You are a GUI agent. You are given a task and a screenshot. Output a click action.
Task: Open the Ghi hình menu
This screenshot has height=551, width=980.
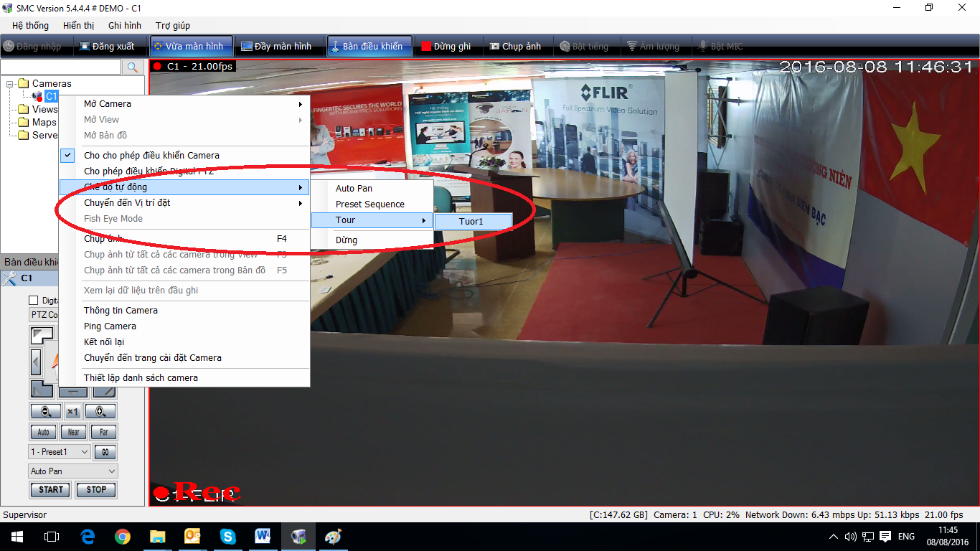tap(125, 25)
